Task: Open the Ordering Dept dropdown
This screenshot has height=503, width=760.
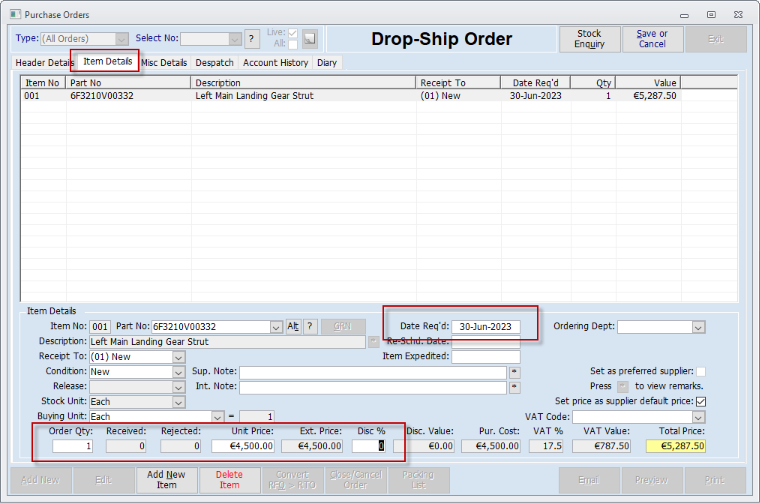Action: pyautogui.click(x=698, y=327)
